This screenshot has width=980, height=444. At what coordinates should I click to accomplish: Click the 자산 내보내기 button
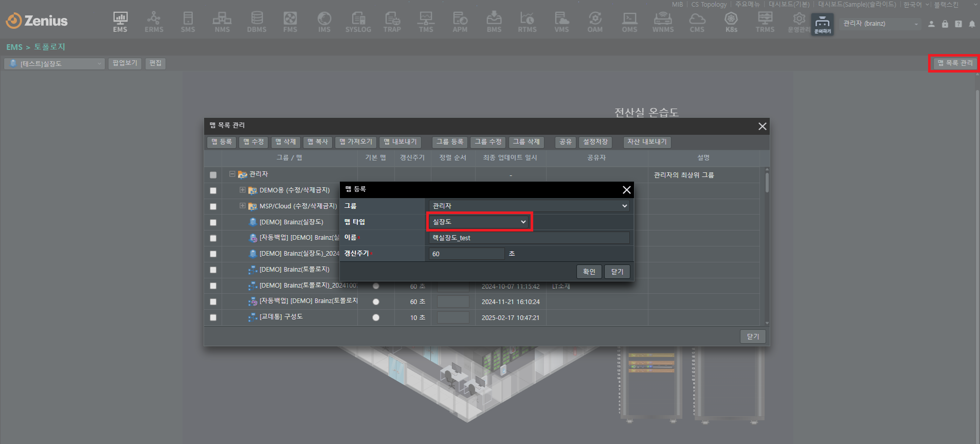coord(647,142)
